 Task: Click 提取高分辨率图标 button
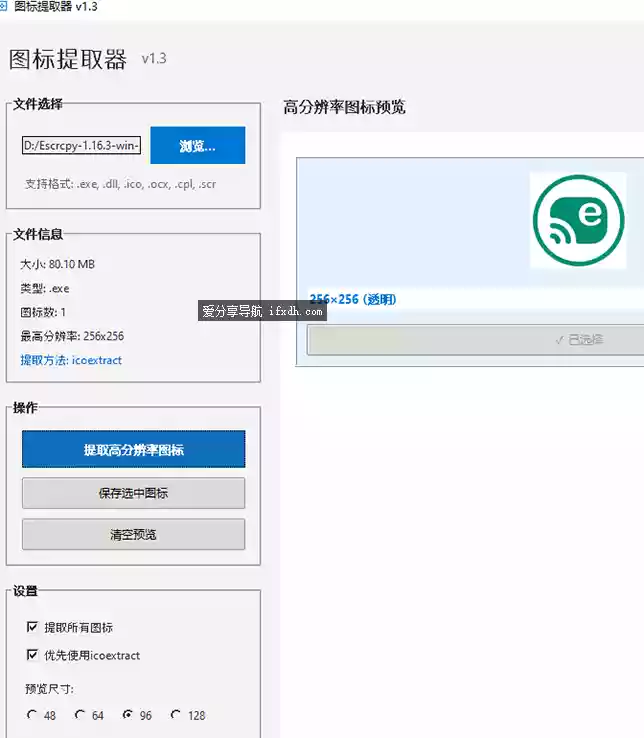point(133,449)
